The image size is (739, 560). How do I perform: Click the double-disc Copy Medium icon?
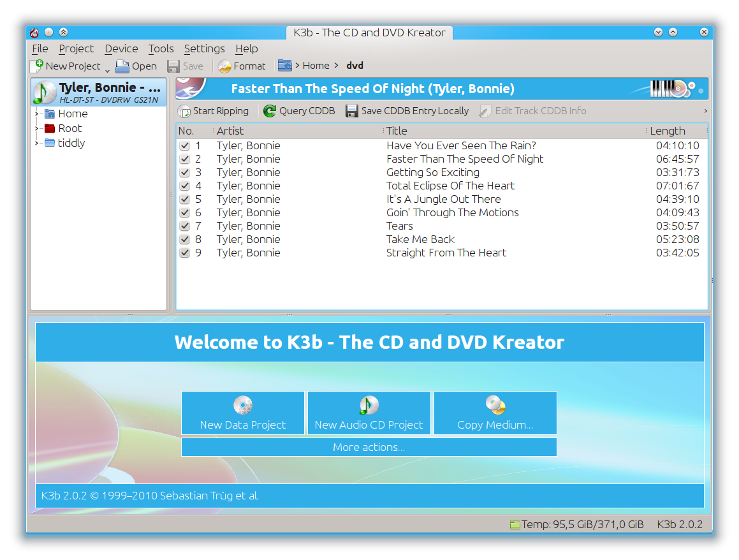click(x=495, y=405)
